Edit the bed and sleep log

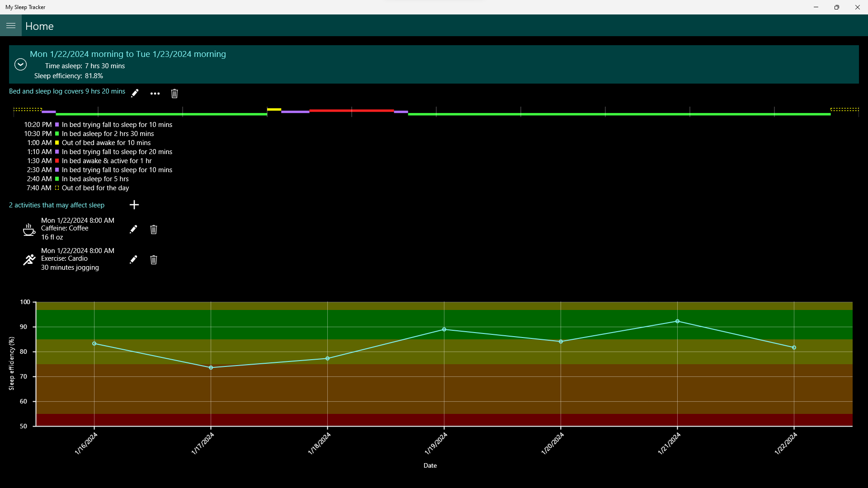click(x=135, y=94)
